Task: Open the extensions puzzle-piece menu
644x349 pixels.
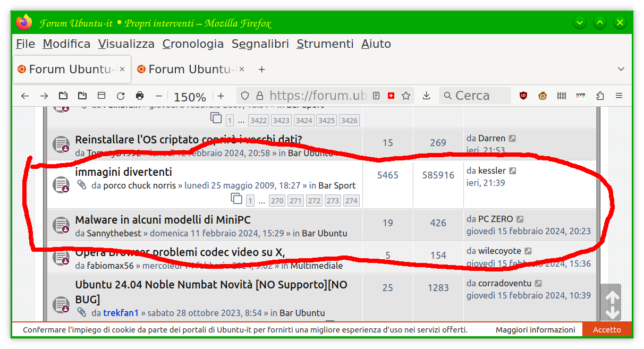Action: 600,96
